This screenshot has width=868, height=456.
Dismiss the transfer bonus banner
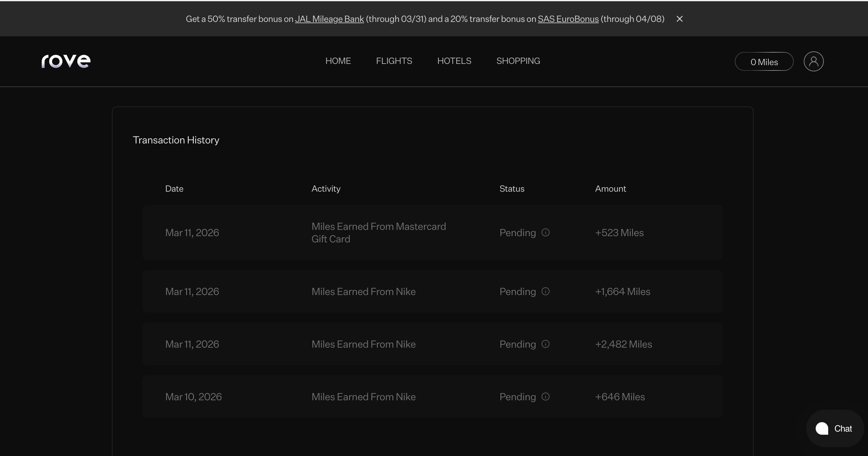pos(679,19)
